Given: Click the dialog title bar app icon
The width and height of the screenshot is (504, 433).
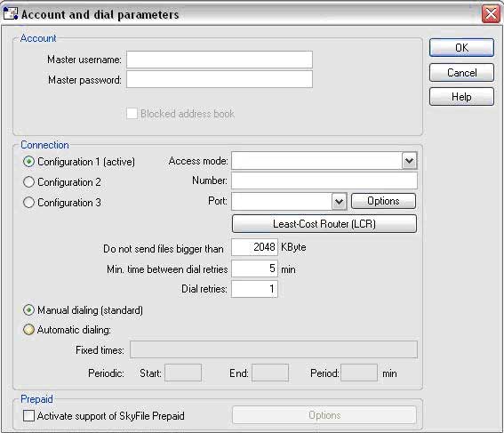Looking at the screenshot, I should [x=11, y=13].
